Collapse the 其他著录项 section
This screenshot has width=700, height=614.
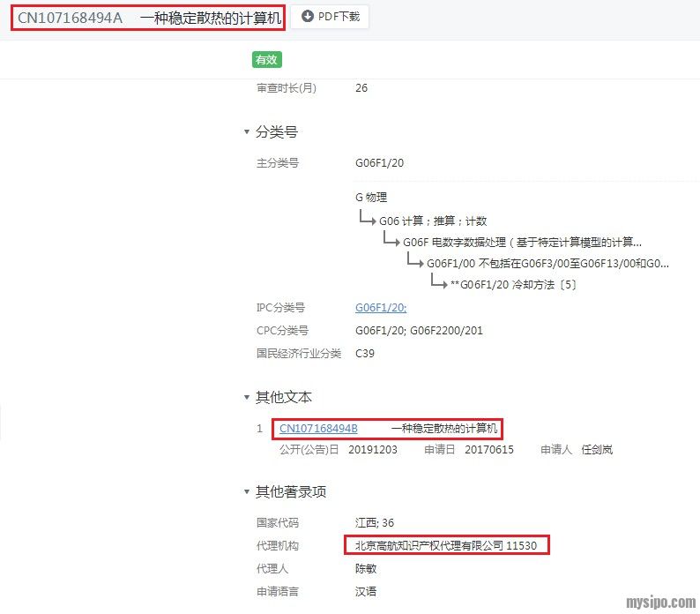tap(247, 492)
